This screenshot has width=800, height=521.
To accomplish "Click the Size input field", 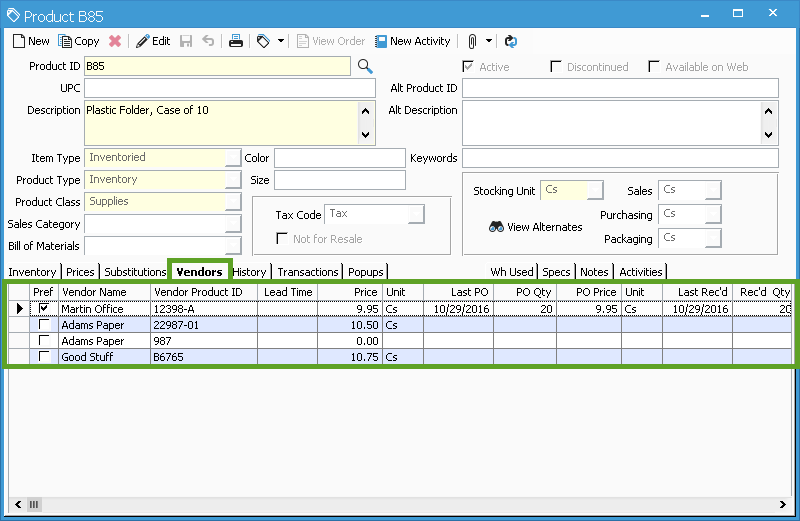I will click(340, 180).
